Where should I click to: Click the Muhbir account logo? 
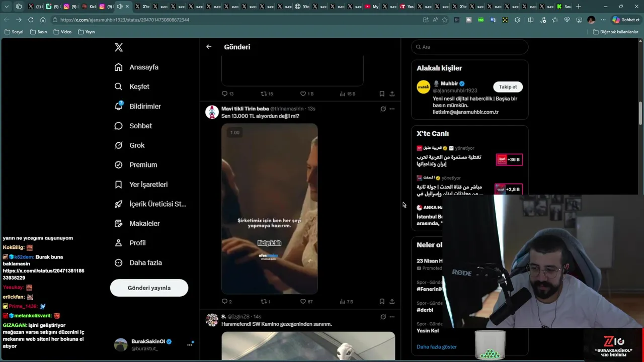[423, 87]
